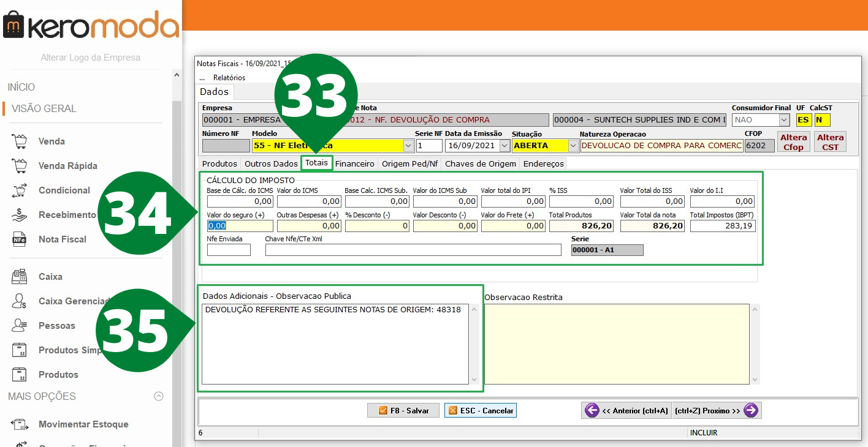Click the Nfe Enviada field
The height and width of the screenshot is (447, 868).
pos(229,250)
